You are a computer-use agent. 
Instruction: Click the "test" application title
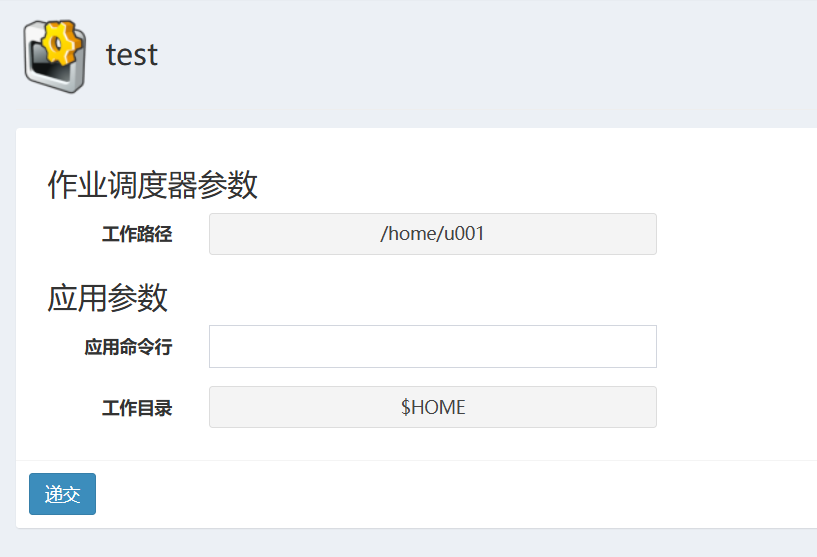[132, 54]
